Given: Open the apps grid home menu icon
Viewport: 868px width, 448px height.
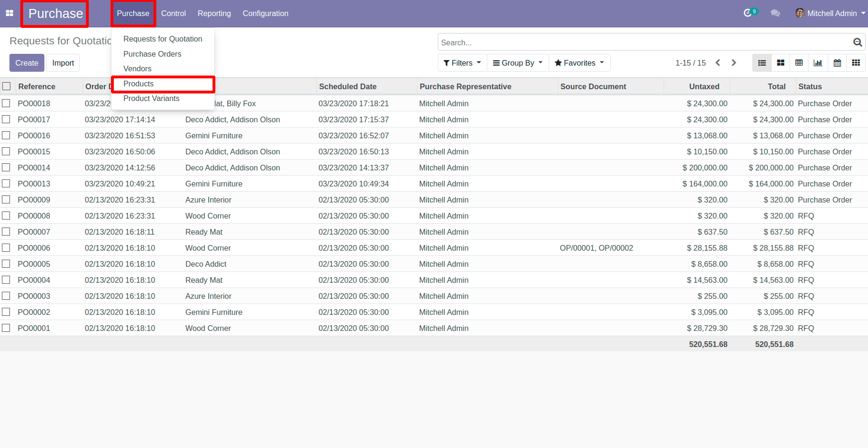Looking at the screenshot, I should [9, 13].
